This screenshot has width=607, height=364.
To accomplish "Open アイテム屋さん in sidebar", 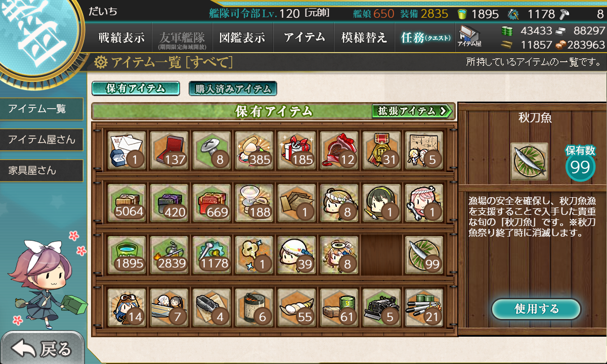I will (x=41, y=140).
